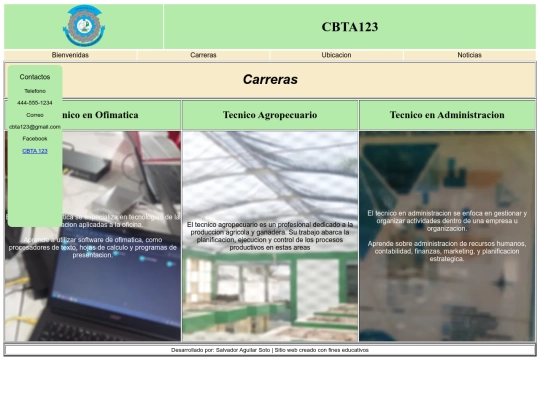This screenshot has width=540, height=405.
Task: Click 'Aprende a utilizar software de ofimatica' paragraph
Action: 93,247
